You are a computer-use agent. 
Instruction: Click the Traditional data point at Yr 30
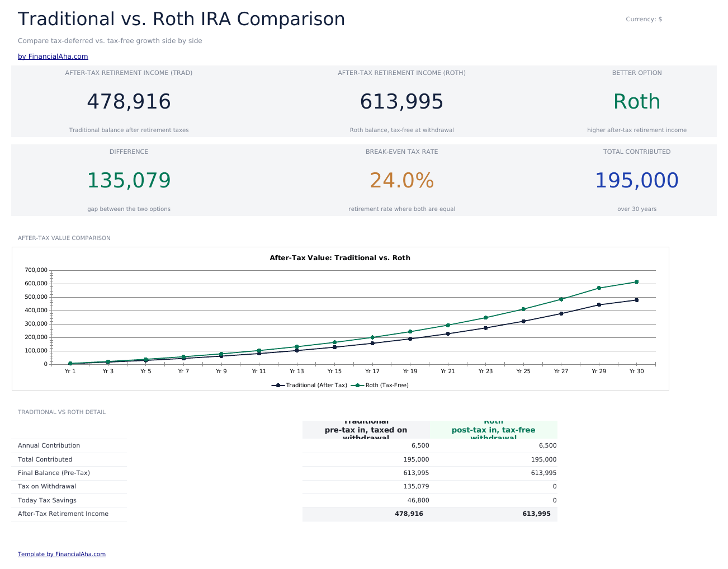coord(636,300)
